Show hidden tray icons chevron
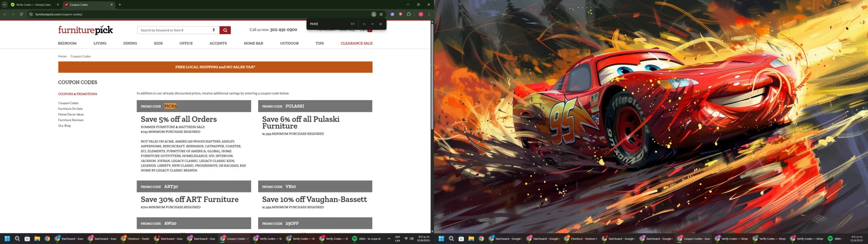The width and height of the screenshot is (868, 244). pos(389,238)
